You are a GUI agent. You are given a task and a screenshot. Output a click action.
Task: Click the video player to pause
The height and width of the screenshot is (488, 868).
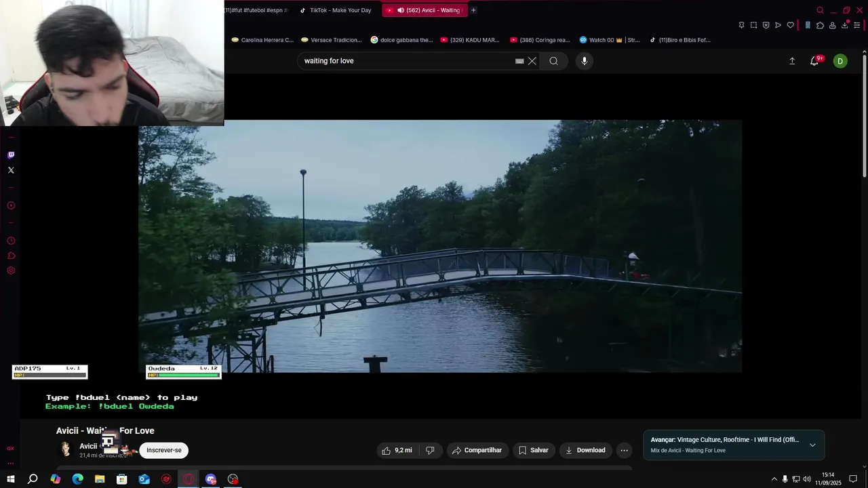pyautogui.click(x=440, y=246)
